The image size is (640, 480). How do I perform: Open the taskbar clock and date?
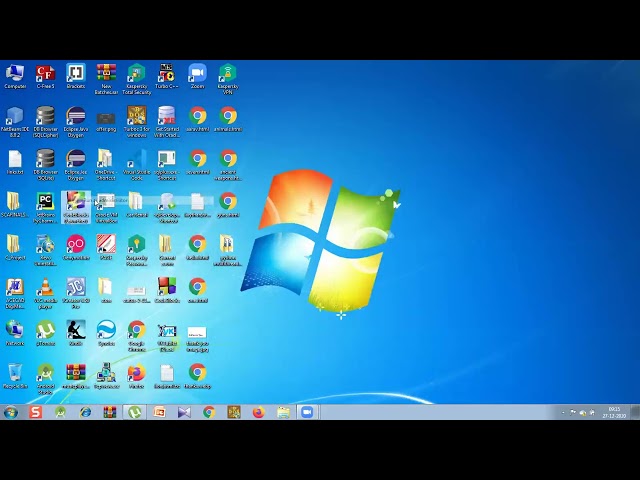click(614, 412)
